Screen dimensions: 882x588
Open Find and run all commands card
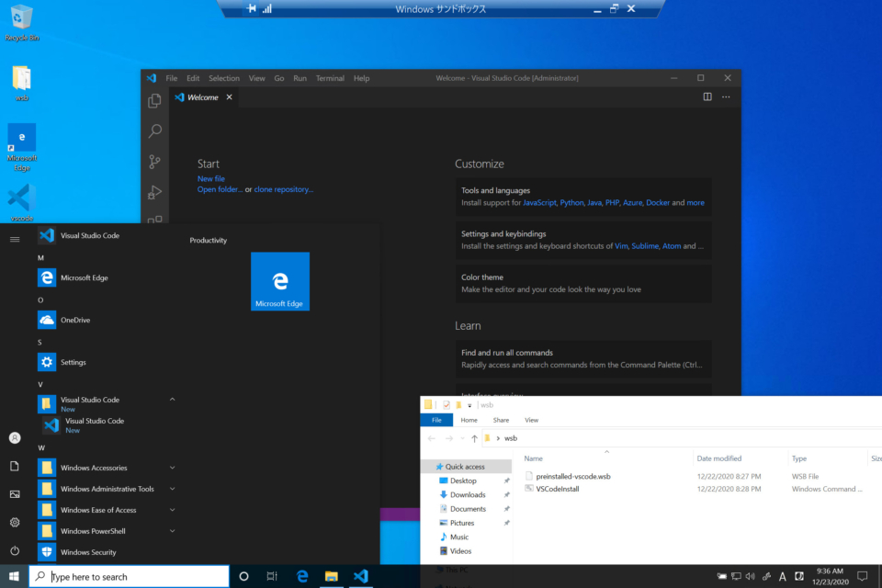[x=583, y=358]
